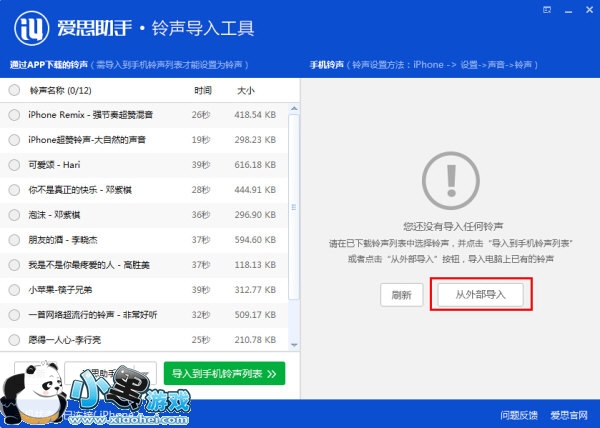Open the feedback message icon in title bar
The height and width of the screenshot is (428, 600).
tap(547, 10)
